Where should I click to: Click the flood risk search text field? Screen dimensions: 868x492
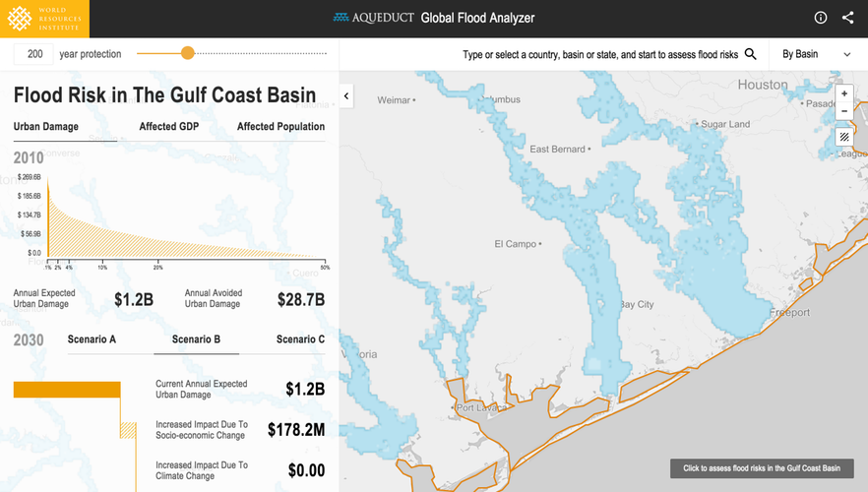coord(600,55)
